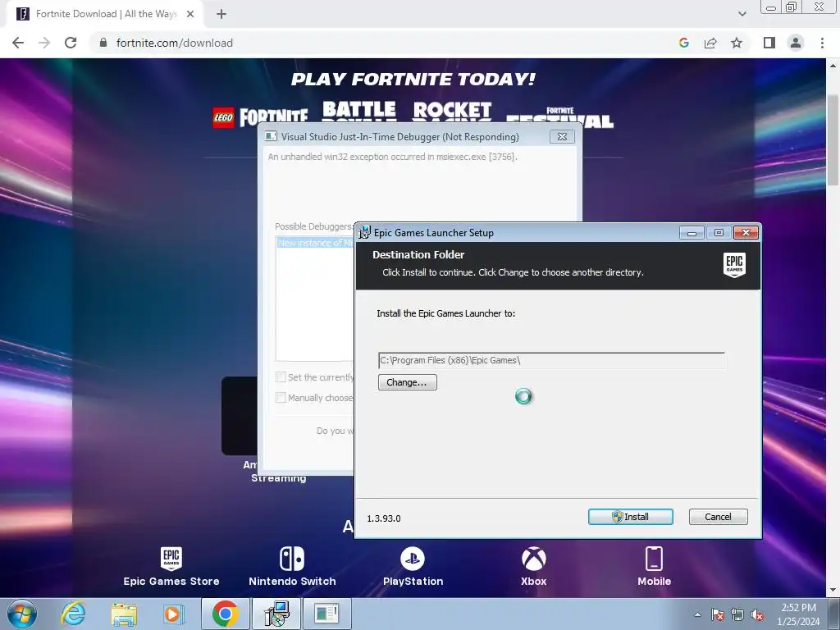Select the Fortnite Download tab

[106, 14]
